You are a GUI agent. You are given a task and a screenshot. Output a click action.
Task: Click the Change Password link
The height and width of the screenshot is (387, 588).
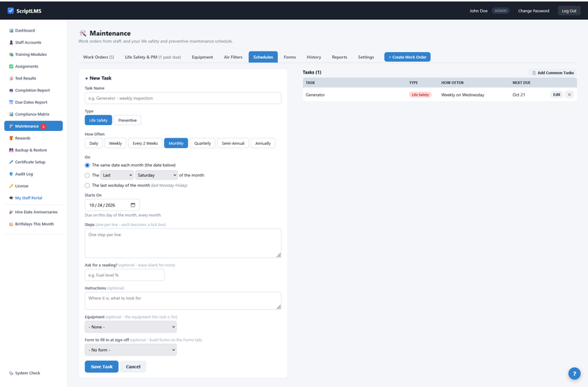tap(534, 11)
